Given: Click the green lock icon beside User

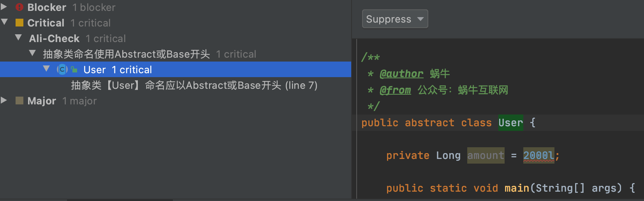Looking at the screenshot, I should point(74,69).
